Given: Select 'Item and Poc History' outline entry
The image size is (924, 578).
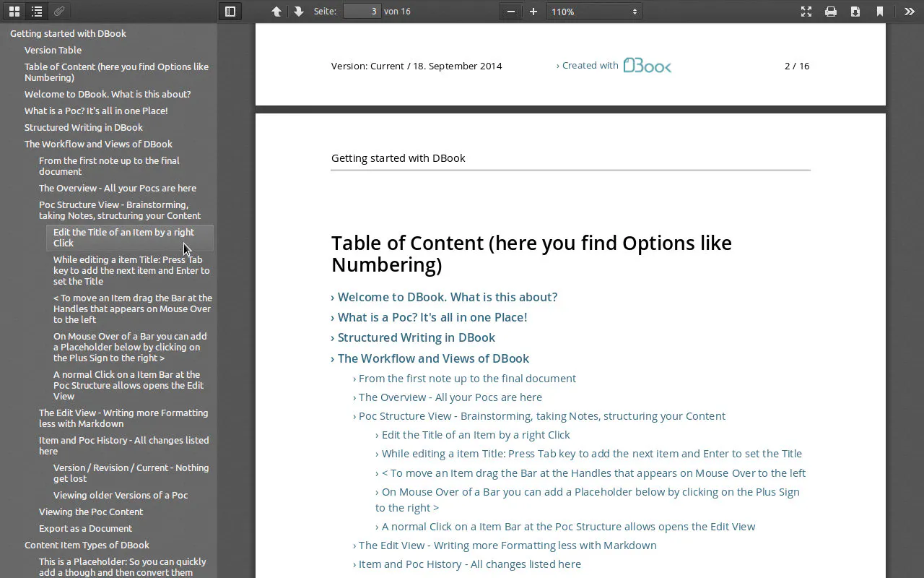Looking at the screenshot, I should (124, 446).
